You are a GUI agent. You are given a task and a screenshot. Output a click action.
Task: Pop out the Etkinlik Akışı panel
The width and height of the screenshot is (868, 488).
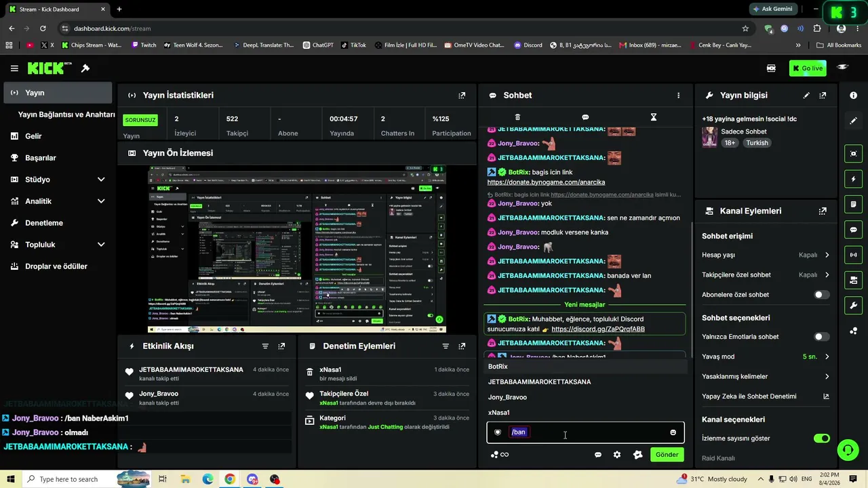tap(281, 346)
